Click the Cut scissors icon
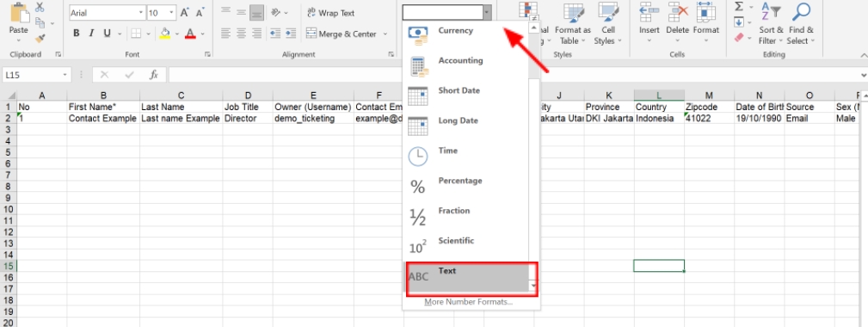The image size is (868, 327). click(x=40, y=7)
